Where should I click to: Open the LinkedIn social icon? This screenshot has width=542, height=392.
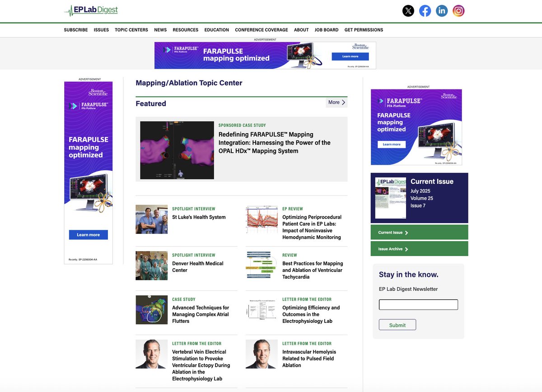(x=442, y=11)
